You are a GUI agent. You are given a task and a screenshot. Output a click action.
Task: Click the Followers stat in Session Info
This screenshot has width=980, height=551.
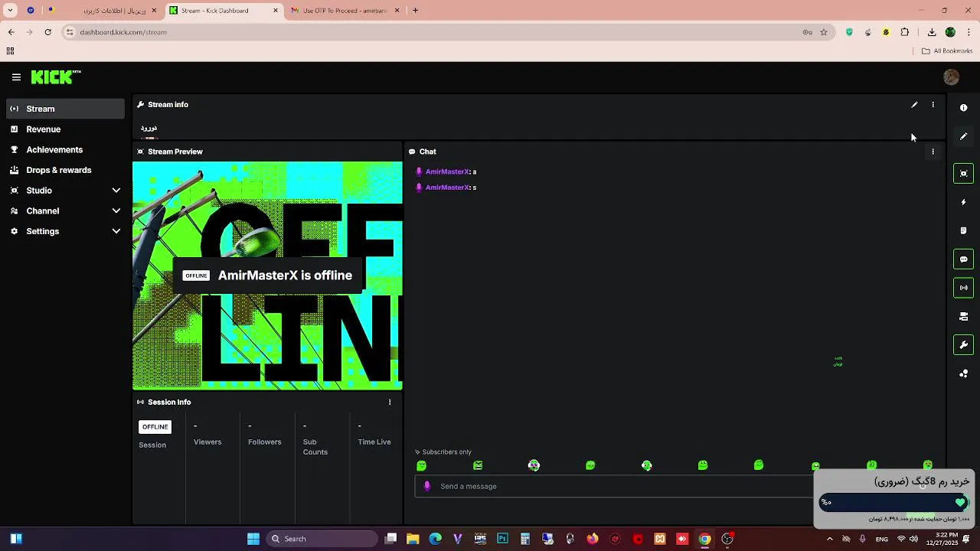(264, 435)
